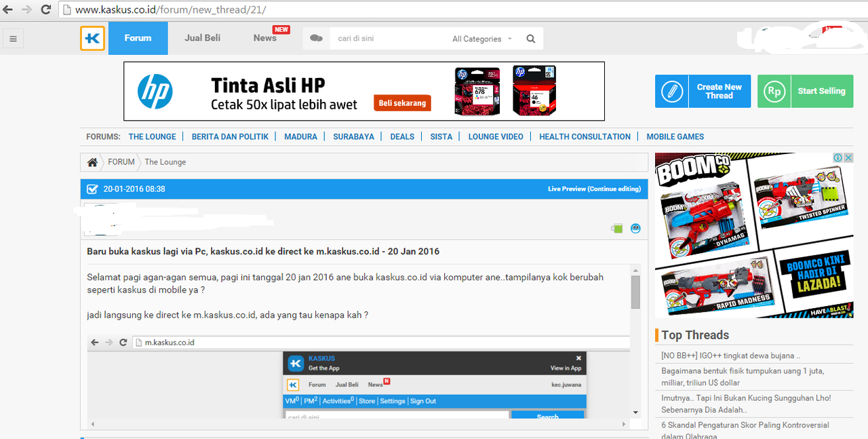Click the 'Top Threads' heading
This screenshot has height=439, width=868.
(695, 335)
